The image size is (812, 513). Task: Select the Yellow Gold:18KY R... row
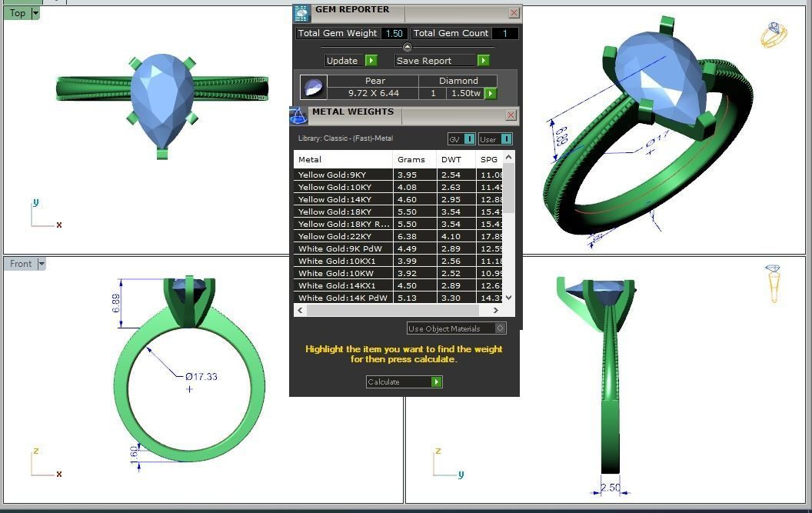(x=398, y=225)
